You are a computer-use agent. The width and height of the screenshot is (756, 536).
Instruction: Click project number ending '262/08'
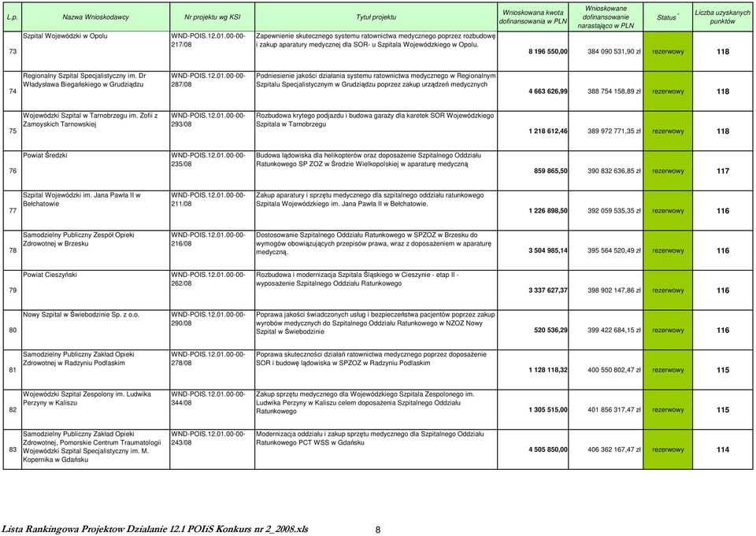(x=208, y=279)
